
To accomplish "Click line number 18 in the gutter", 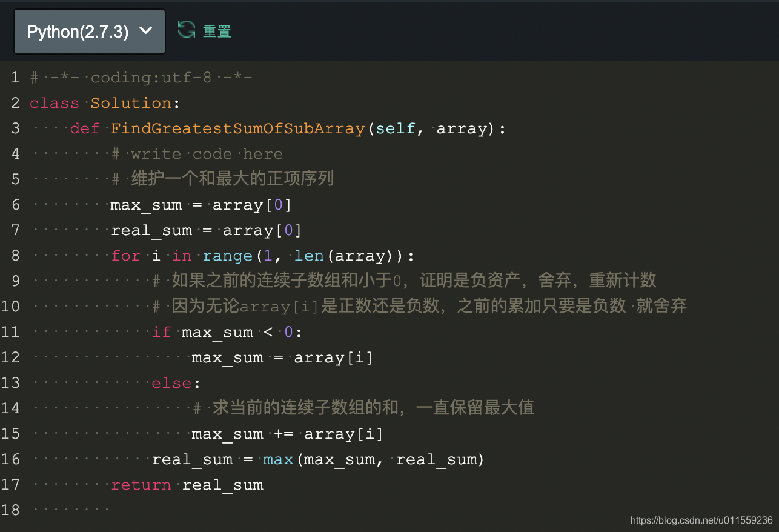I will click(11, 510).
